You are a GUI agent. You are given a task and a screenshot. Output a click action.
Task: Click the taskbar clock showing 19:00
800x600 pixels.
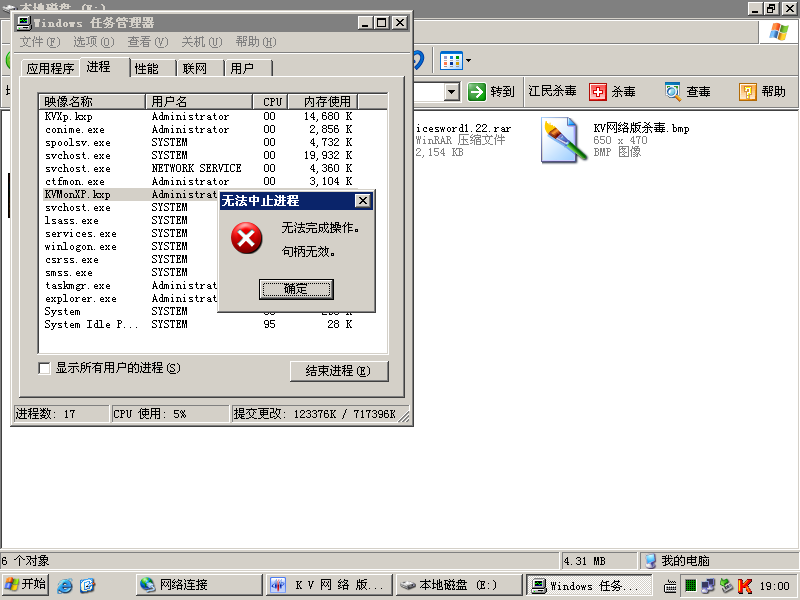pyautogui.click(x=774, y=586)
